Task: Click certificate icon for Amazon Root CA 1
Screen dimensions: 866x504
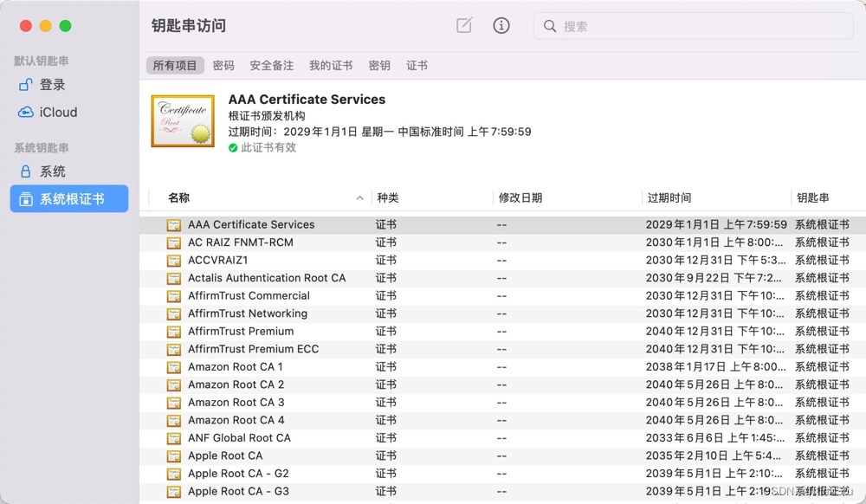Action: click(x=174, y=366)
